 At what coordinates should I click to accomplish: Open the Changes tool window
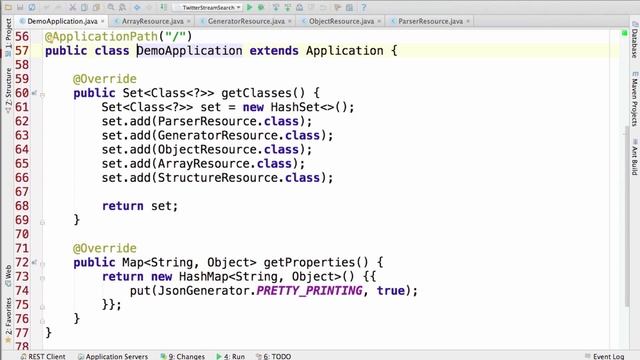point(182,356)
